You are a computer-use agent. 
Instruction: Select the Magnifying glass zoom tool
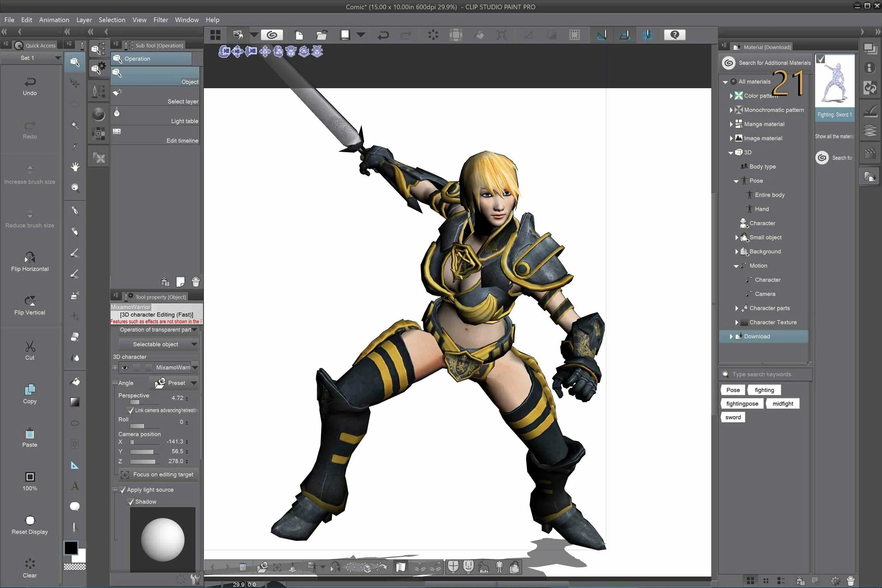[x=75, y=188]
